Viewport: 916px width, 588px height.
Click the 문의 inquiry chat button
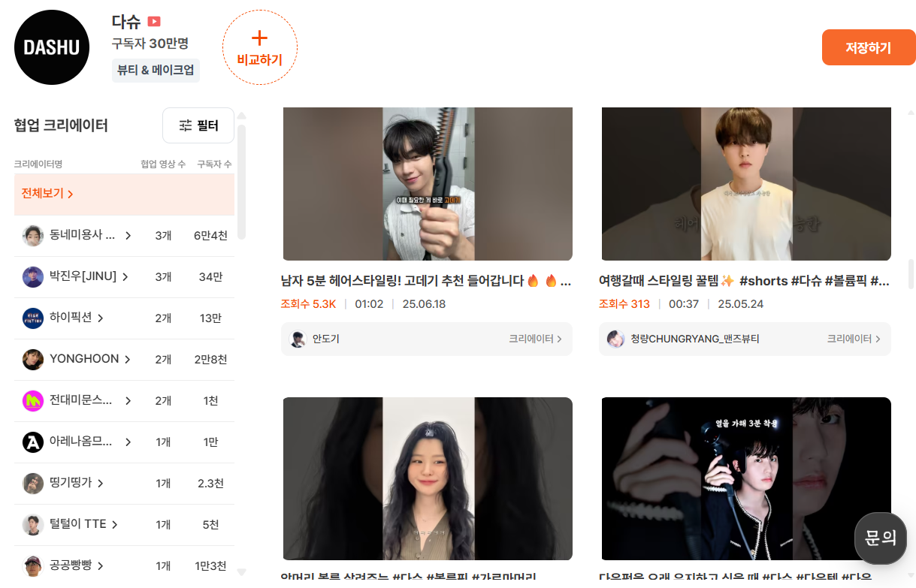click(881, 538)
